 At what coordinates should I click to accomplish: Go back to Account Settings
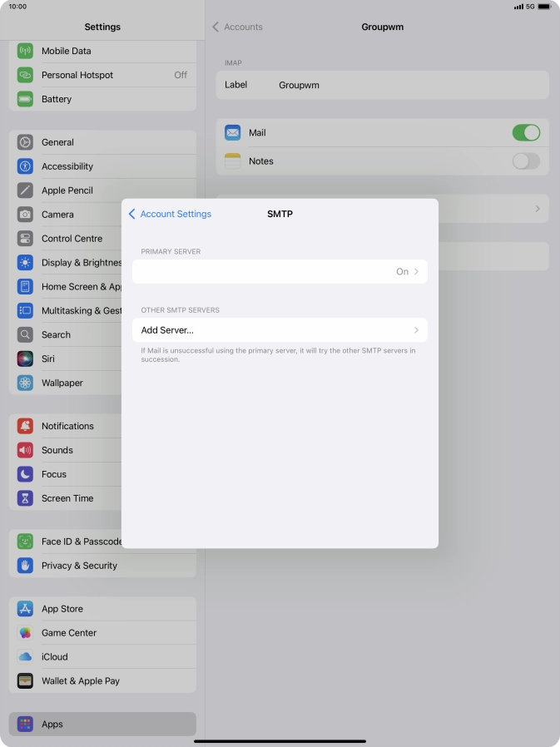[x=170, y=214]
